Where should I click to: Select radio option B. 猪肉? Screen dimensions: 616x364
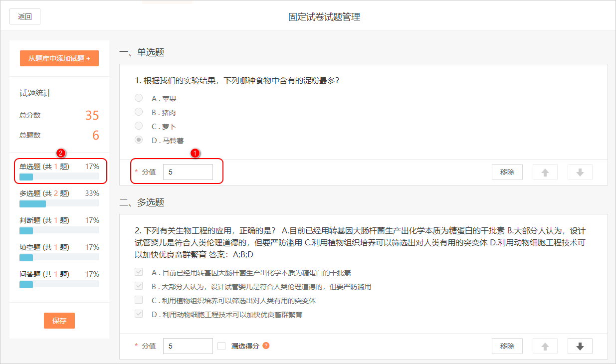coord(139,112)
